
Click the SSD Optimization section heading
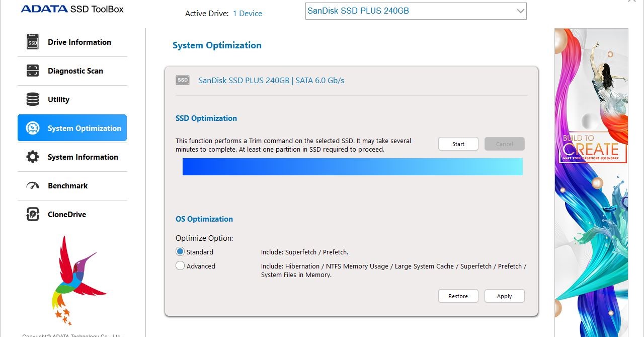coord(206,118)
